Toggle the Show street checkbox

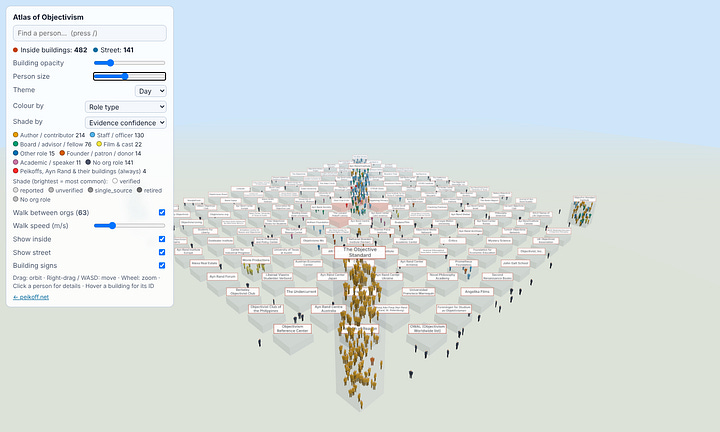(162, 252)
